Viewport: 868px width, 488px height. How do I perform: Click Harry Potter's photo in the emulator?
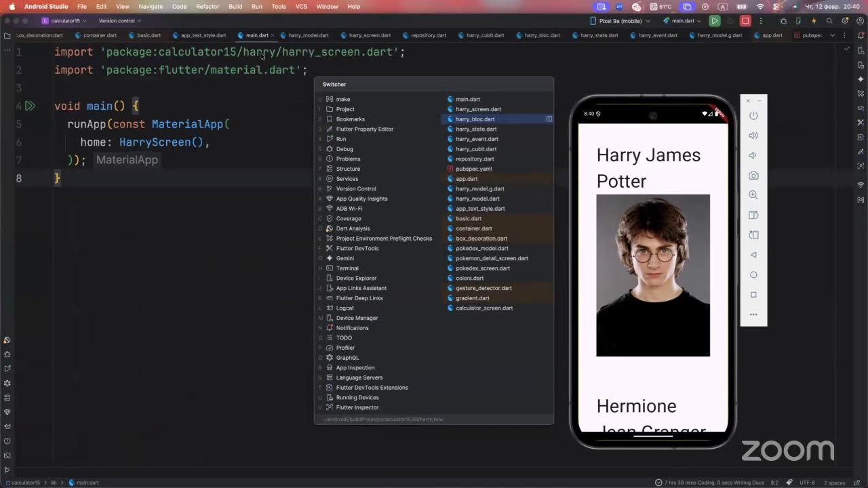pyautogui.click(x=653, y=275)
